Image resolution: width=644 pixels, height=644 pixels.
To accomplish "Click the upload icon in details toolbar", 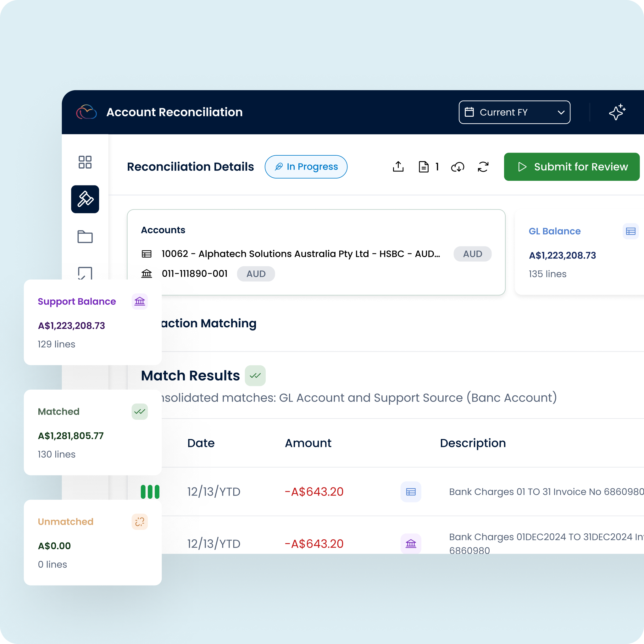I will [x=398, y=167].
